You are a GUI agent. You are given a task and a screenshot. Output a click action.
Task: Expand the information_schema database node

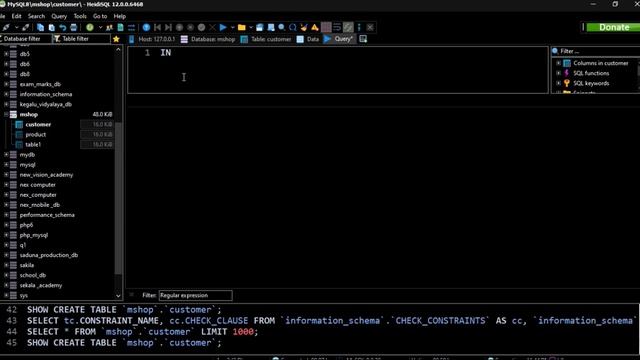6,94
